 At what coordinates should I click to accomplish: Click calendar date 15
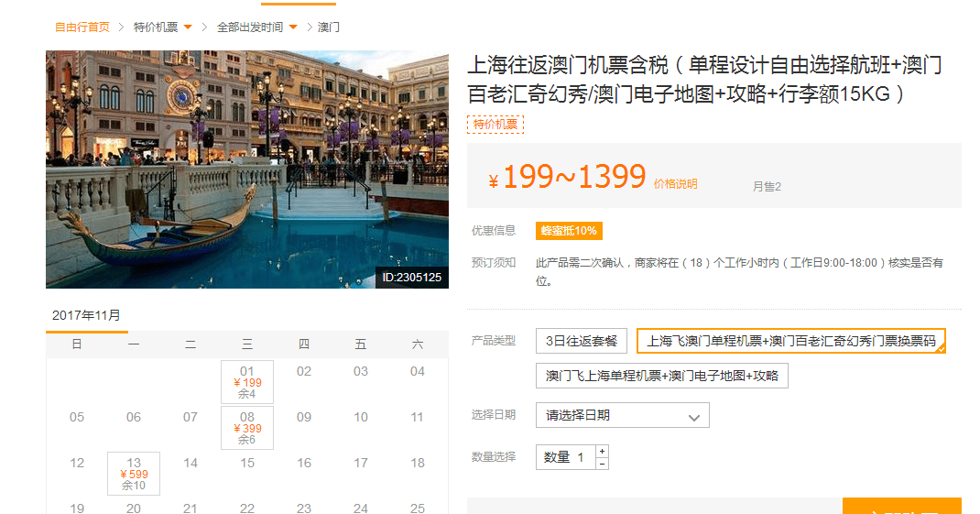[247, 463]
